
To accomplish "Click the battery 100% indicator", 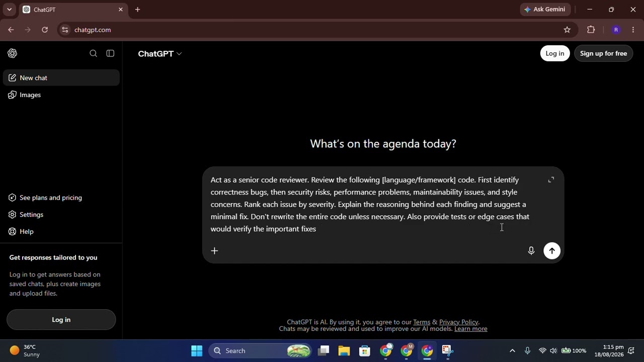I will pyautogui.click(x=574, y=351).
